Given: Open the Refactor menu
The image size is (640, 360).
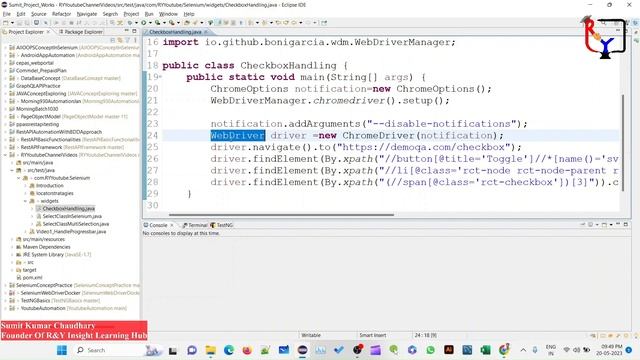Looking at the screenshot, I should [x=61, y=14].
